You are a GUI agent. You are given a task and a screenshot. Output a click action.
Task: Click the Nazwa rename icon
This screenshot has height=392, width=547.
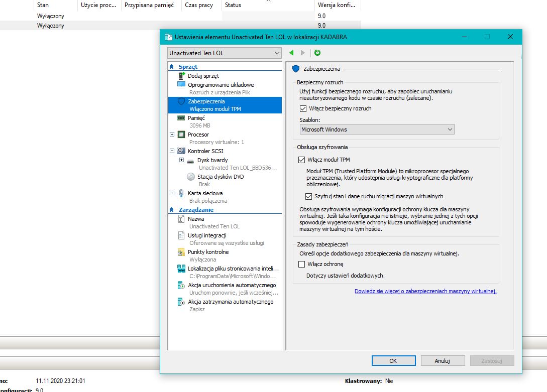click(181, 219)
